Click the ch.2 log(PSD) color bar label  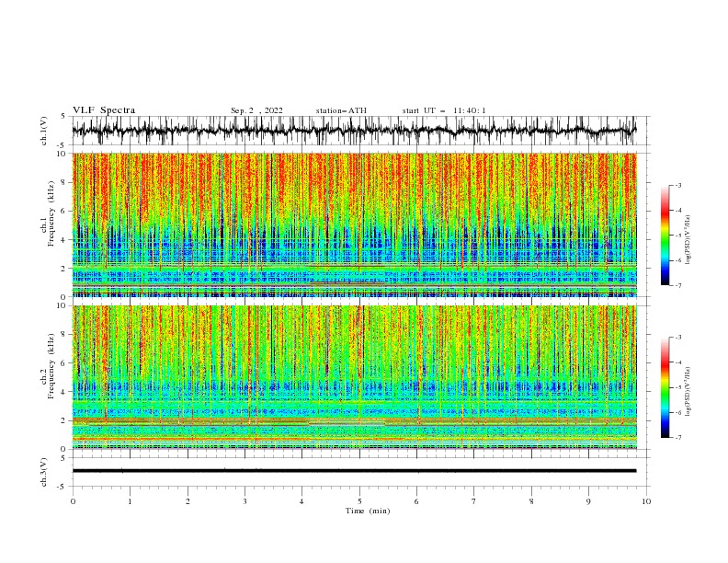[689, 392]
